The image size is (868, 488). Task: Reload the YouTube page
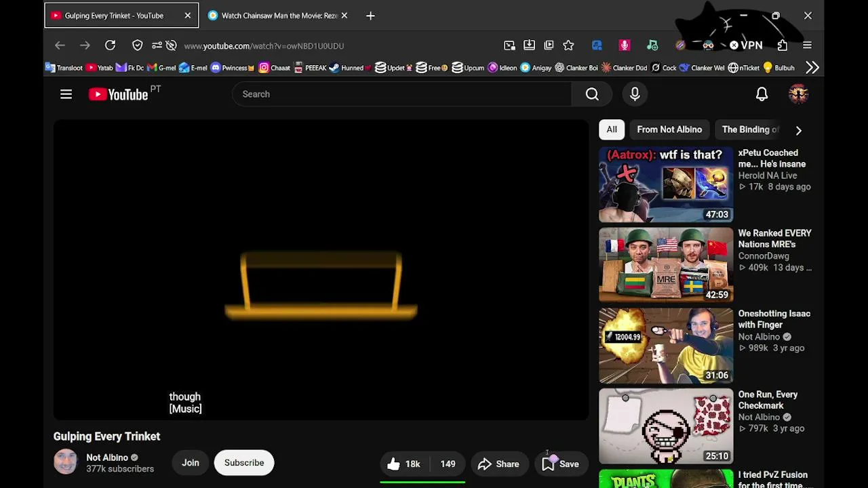tap(110, 45)
